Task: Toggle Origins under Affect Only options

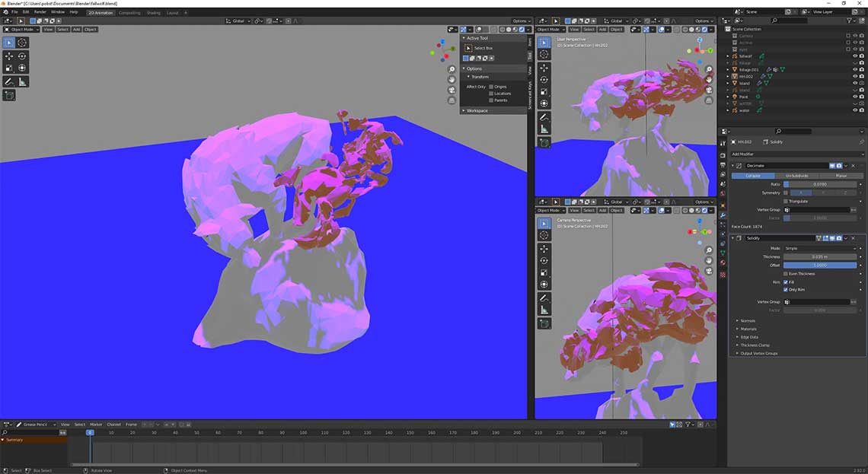Action: pos(490,87)
